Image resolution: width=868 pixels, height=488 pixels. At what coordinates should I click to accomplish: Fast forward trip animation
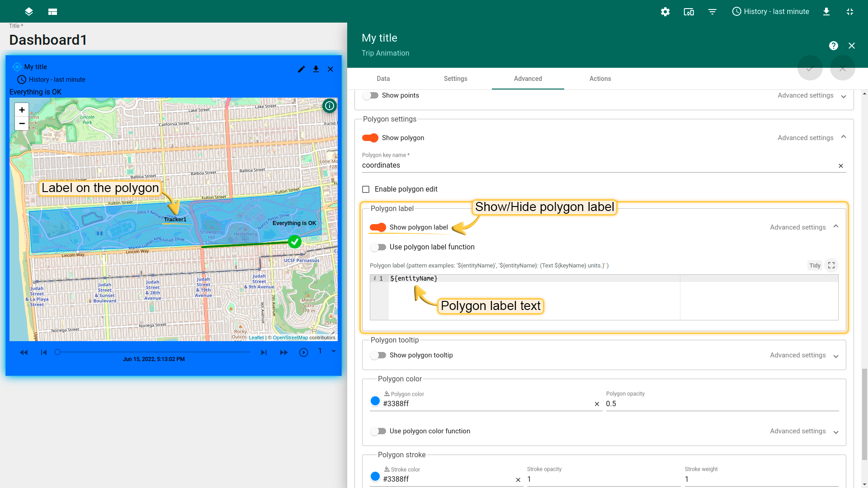tap(283, 352)
